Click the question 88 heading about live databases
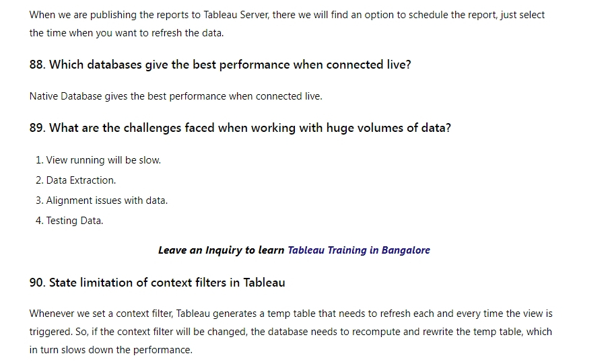The width and height of the screenshot is (606, 364). pos(220,65)
